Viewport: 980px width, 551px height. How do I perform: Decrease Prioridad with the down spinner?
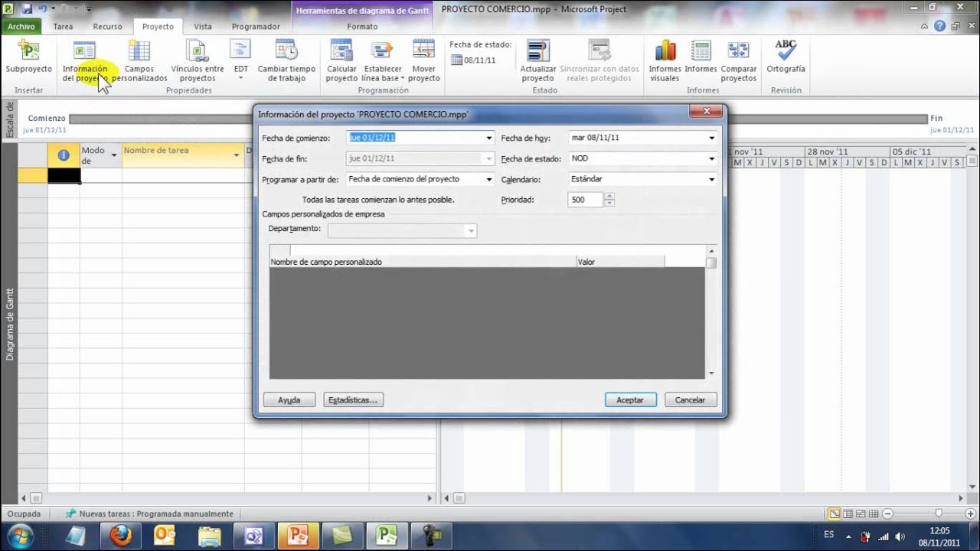(609, 204)
